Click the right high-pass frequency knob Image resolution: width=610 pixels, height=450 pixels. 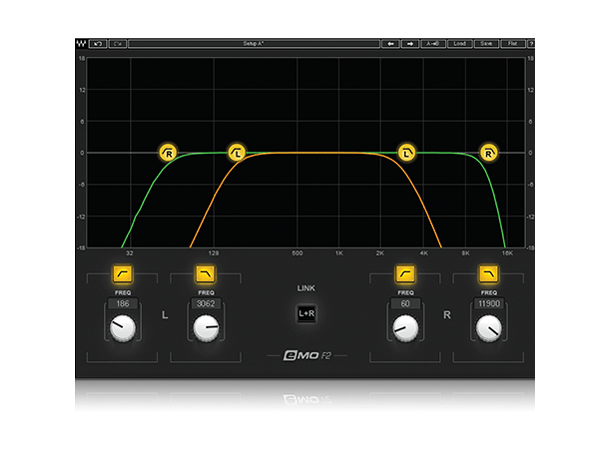405,328
